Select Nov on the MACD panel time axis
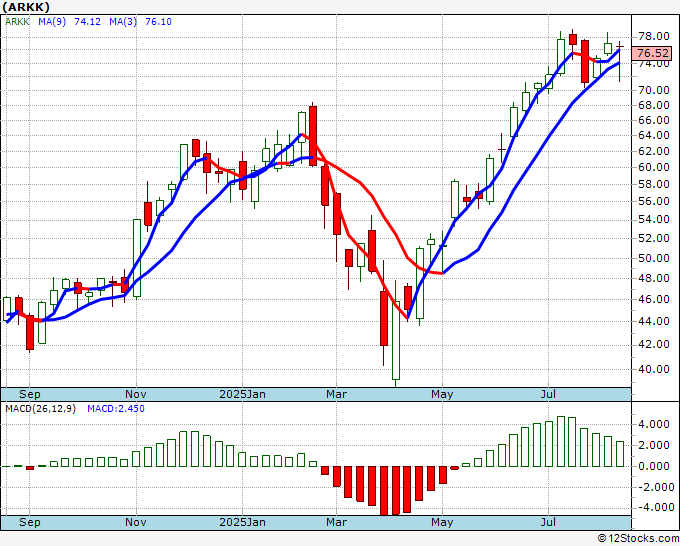 point(136,522)
